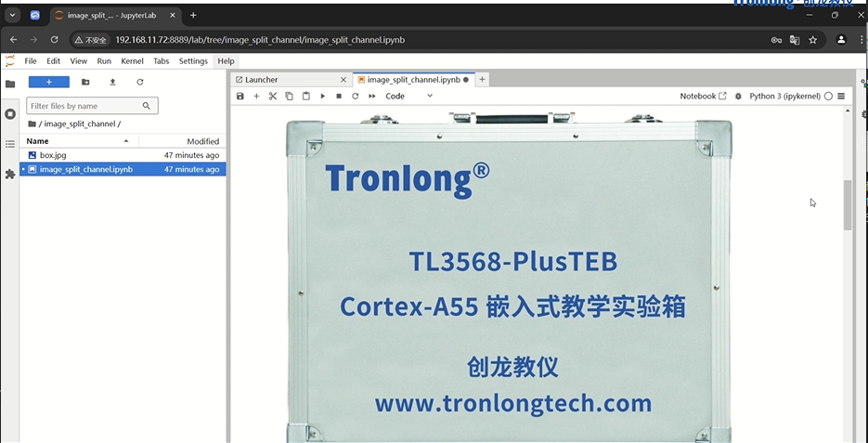
Task: Interrupt the kernel with stop icon
Action: coord(339,96)
